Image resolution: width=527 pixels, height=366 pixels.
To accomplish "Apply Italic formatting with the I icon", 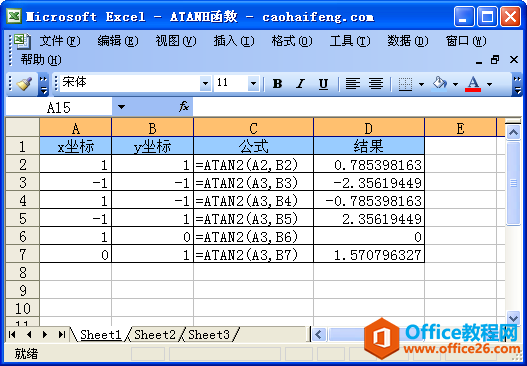I will [300, 83].
